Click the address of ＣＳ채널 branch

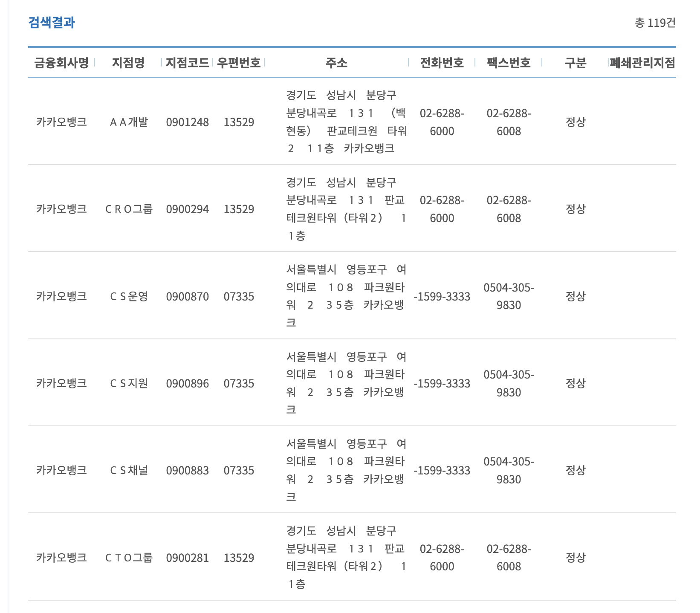click(x=346, y=470)
